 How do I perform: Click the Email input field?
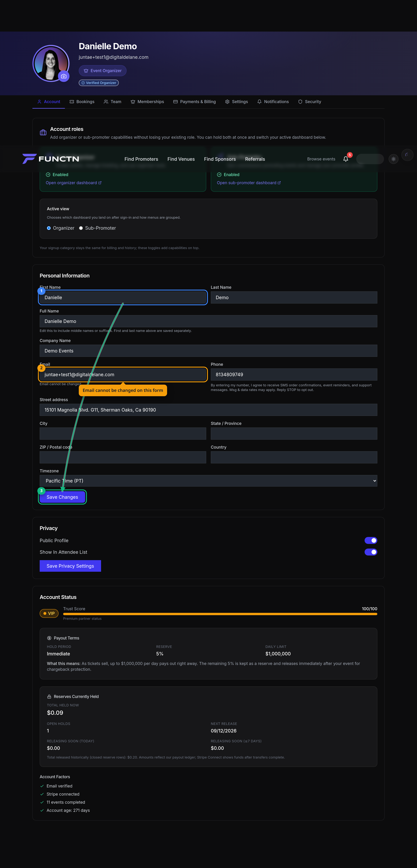coord(123,374)
